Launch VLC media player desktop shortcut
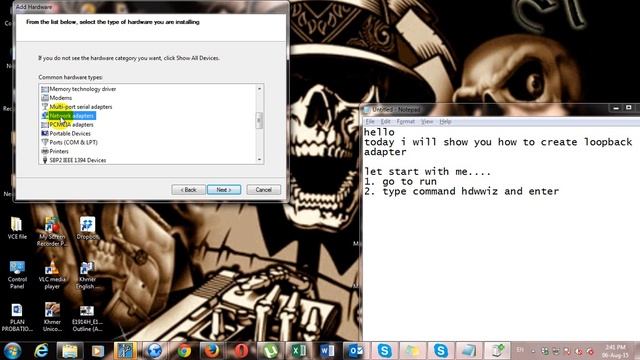 tap(52, 275)
